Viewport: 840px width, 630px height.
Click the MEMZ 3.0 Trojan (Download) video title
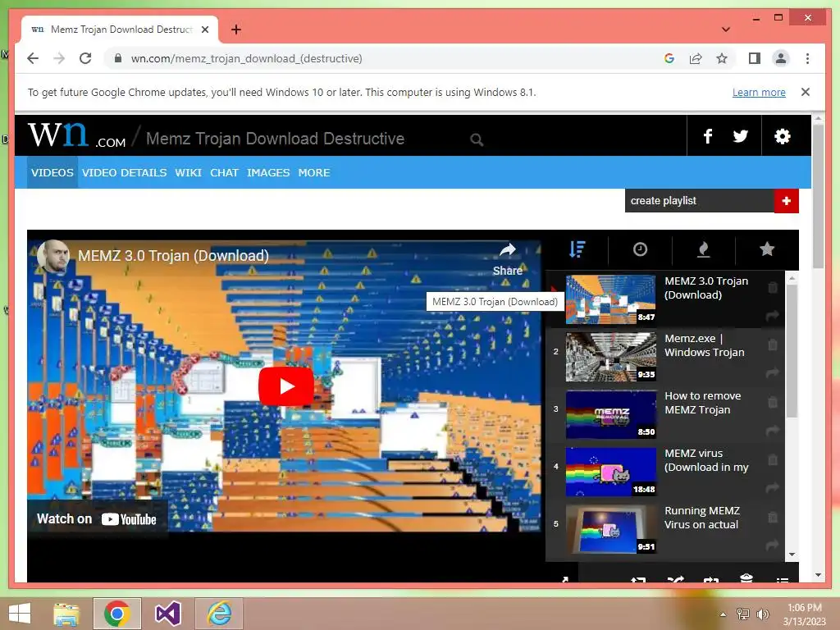(x=174, y=256)
